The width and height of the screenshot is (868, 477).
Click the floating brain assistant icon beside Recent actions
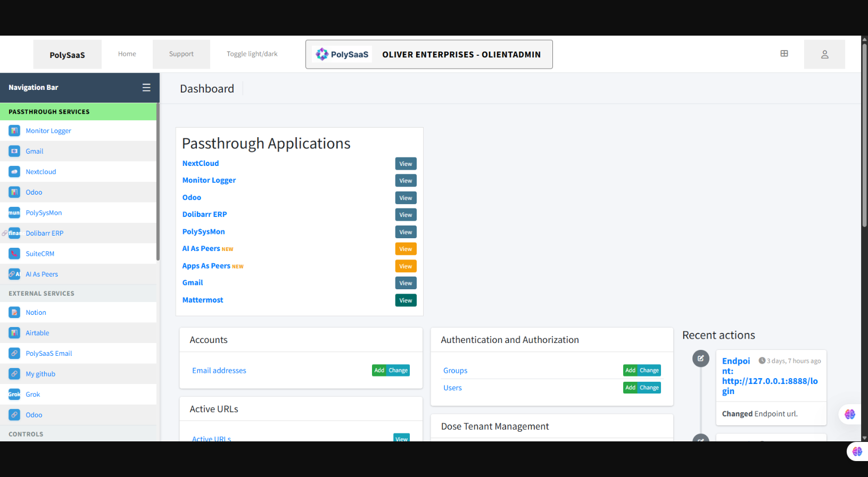point(850,414)
